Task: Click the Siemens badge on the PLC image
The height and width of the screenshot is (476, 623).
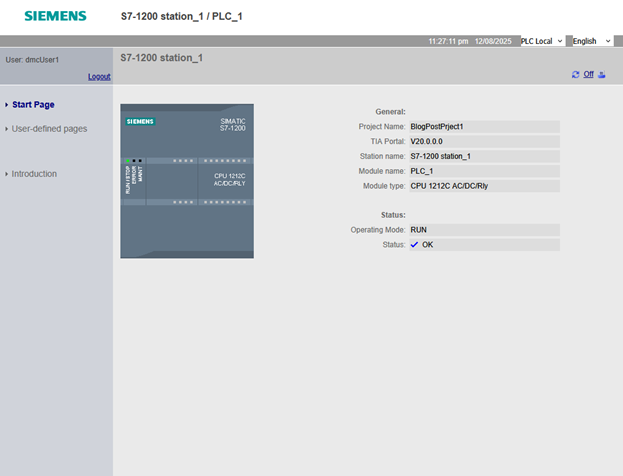Action: click(140, 121)
